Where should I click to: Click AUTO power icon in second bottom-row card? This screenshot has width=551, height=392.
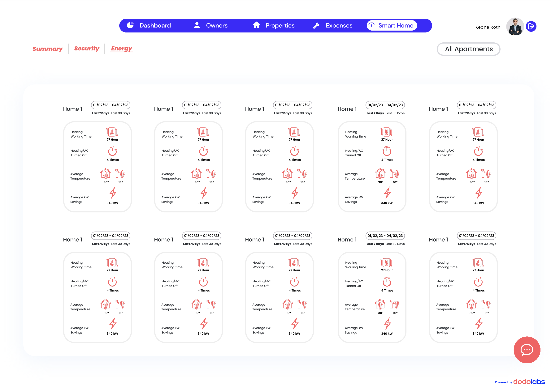[203, 281]
